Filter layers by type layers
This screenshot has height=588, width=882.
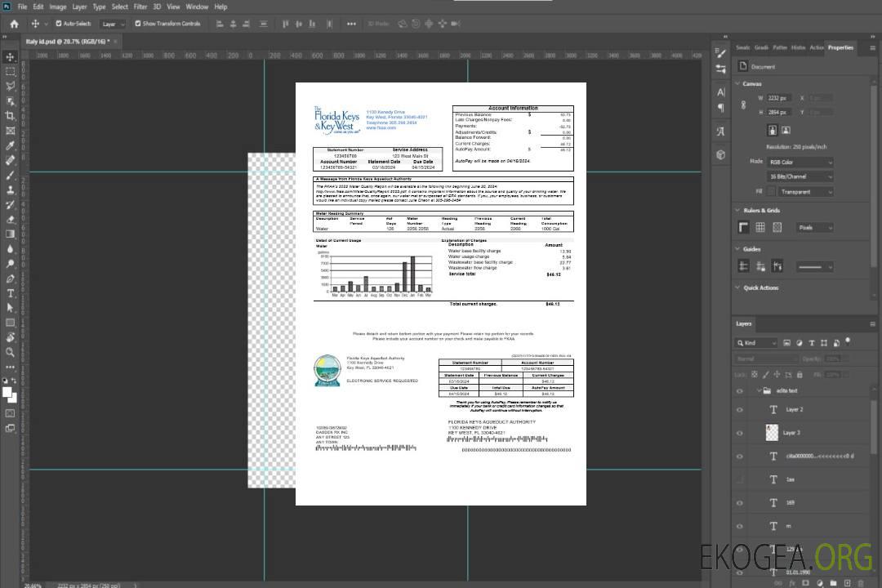coord(812,343)
